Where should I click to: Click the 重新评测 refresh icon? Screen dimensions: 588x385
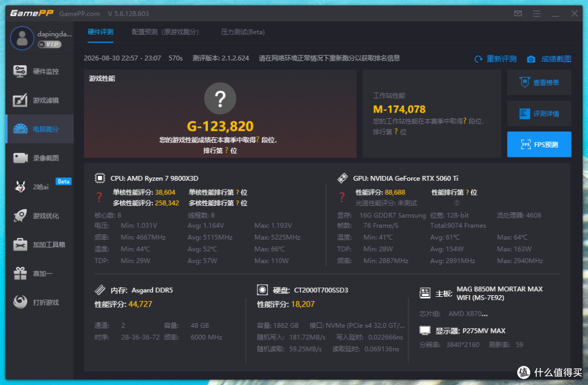pyautogui.click(x=479, y=59)
